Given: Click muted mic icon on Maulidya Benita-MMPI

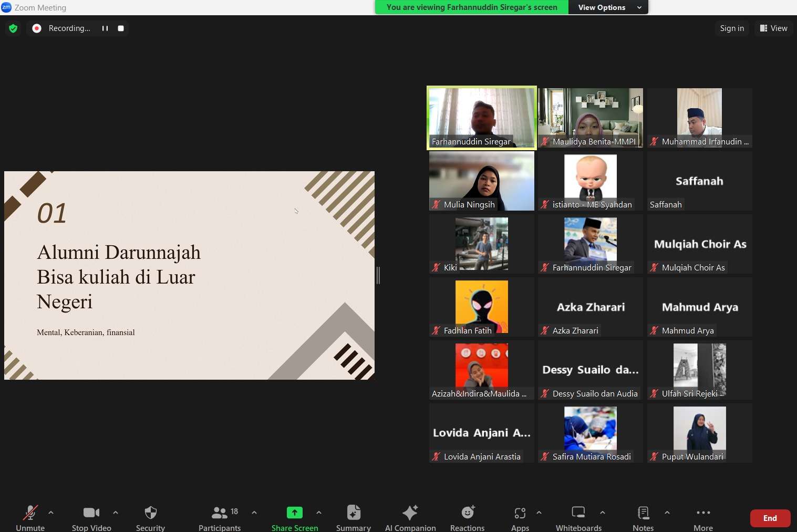Looking at the screenshot, I should pyautogui.click(x=545, y=141).
